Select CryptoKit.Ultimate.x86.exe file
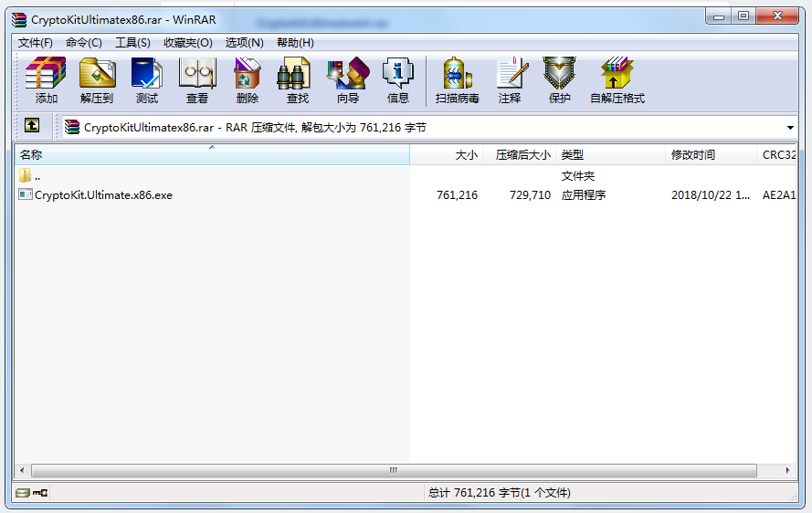The width and height of the screenshot is (812, 513). [x=102, y=194]
